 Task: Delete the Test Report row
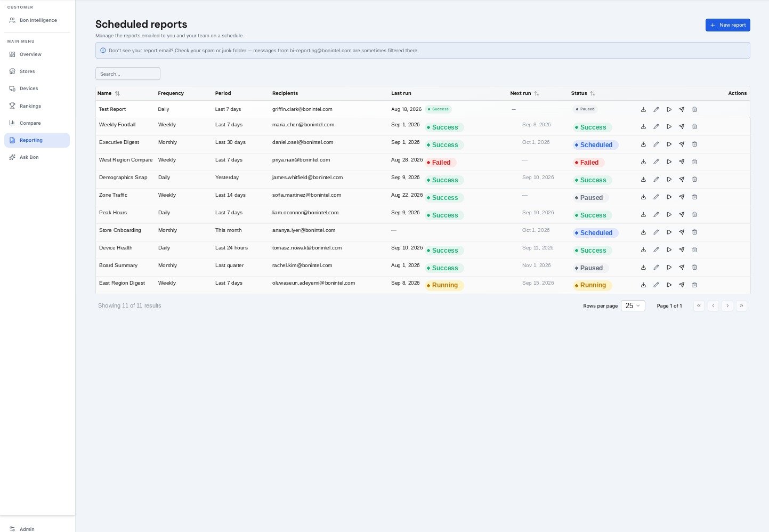[694, 109]
